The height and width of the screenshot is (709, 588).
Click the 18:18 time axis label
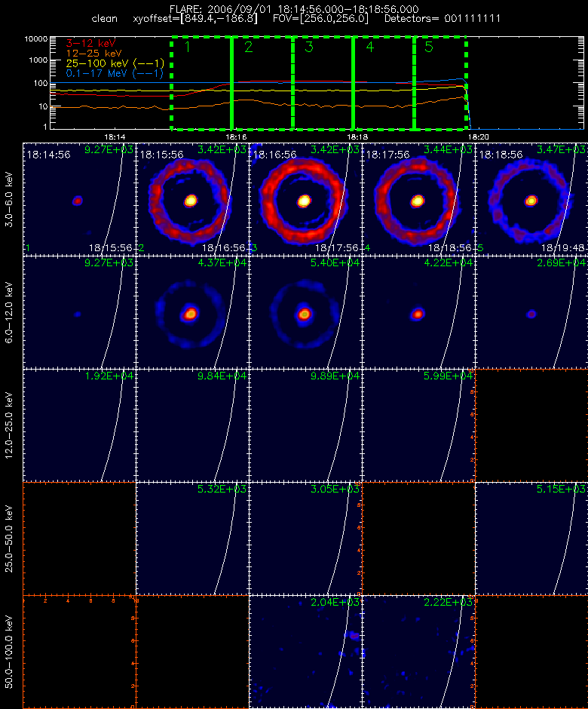pyautogui.click(x=357, y=137)
